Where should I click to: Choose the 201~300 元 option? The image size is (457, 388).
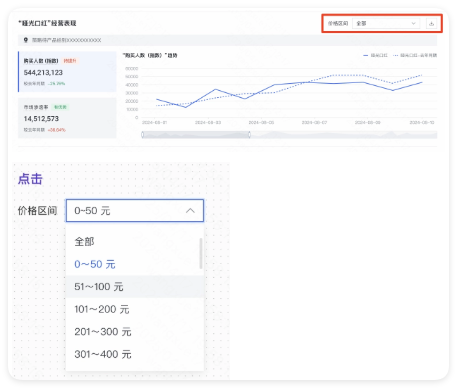tap(135, 332)
